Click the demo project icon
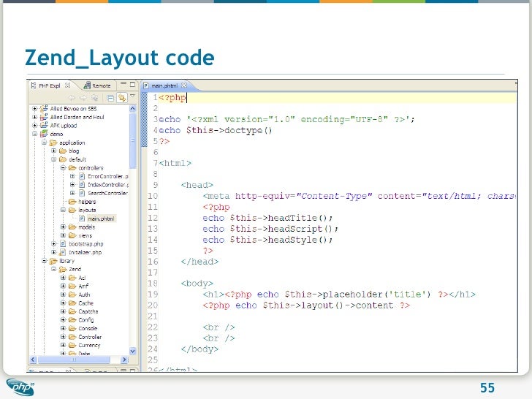This screenshot has height=399, width=532. tap(44, 134)
